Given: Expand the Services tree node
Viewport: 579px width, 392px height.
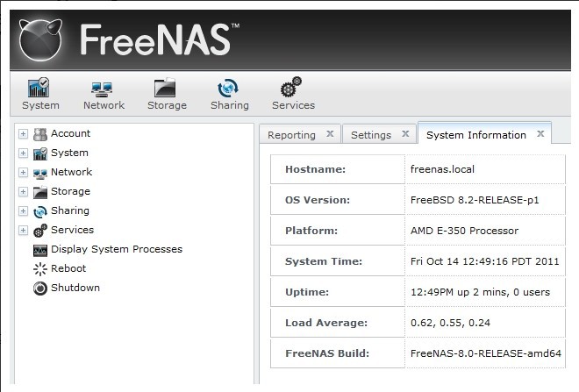Looking at the screenshot, I should 23,231.
